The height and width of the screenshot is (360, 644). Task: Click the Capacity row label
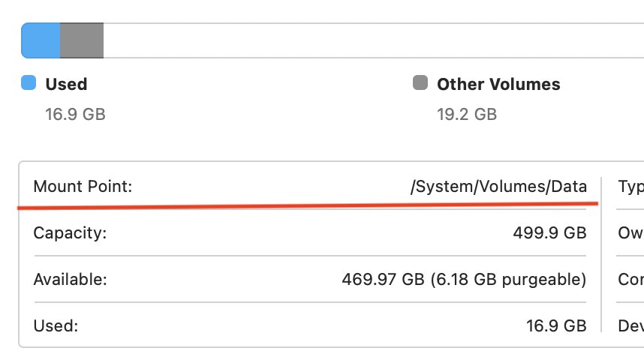pyautogui.click(x=71, y=233)
